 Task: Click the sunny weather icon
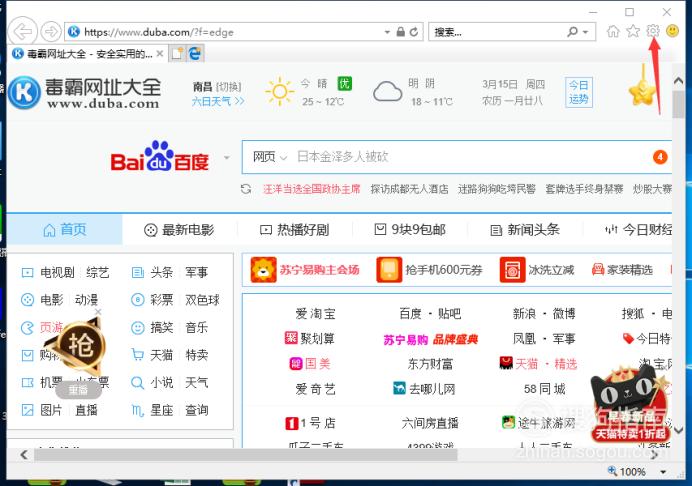point(280,92)
